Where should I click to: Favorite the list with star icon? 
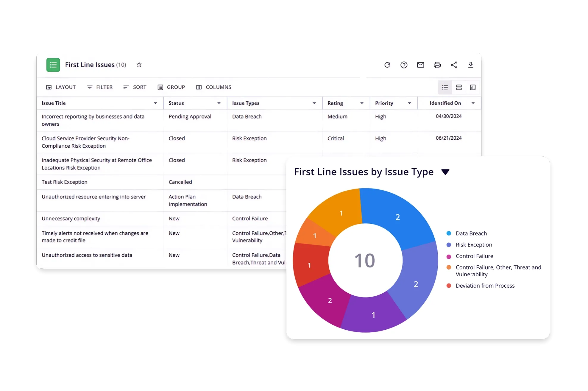[139, 65]
